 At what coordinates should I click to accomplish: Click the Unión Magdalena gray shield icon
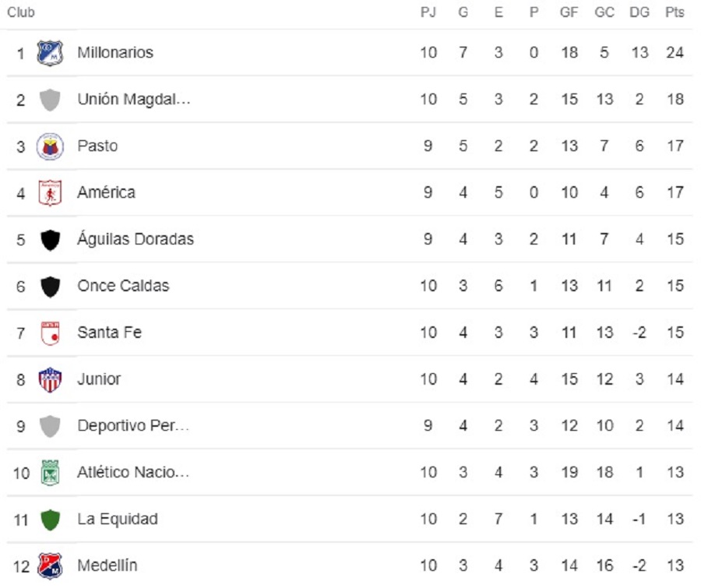(x=50, y=100)
